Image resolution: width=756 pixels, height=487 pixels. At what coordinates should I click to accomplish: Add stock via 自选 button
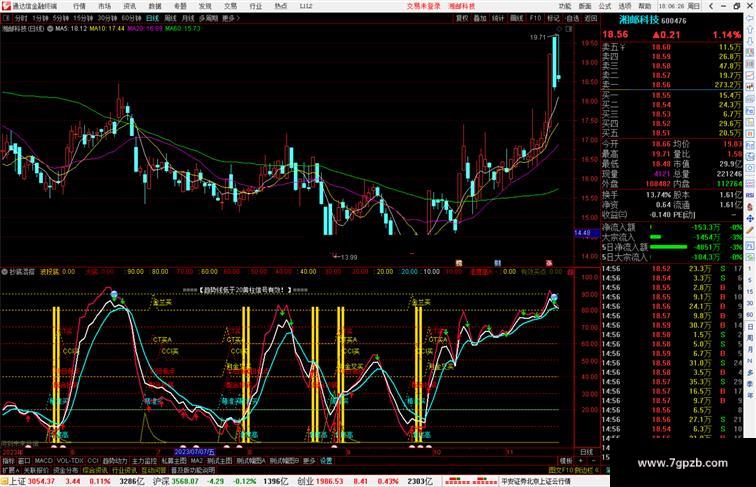point(572,18)
